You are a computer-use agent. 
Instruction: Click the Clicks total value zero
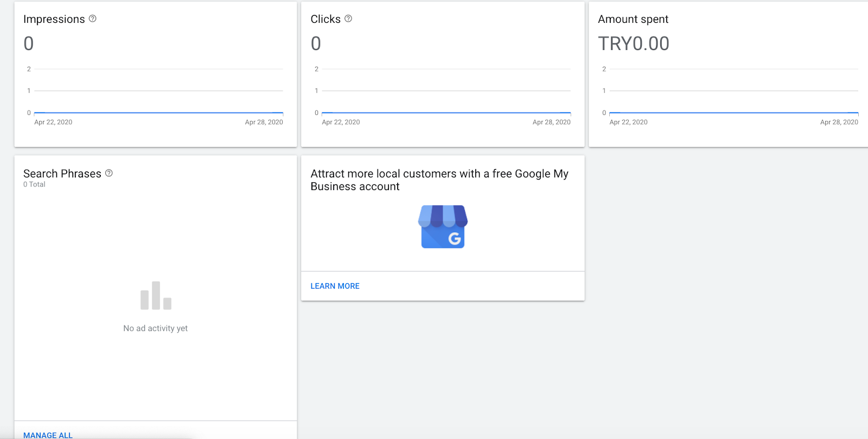(316, 43)
